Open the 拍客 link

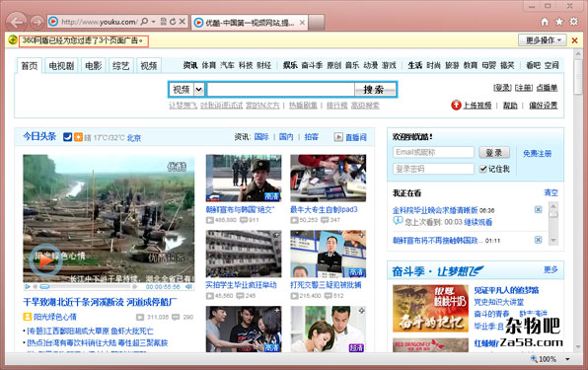(311, 137)
